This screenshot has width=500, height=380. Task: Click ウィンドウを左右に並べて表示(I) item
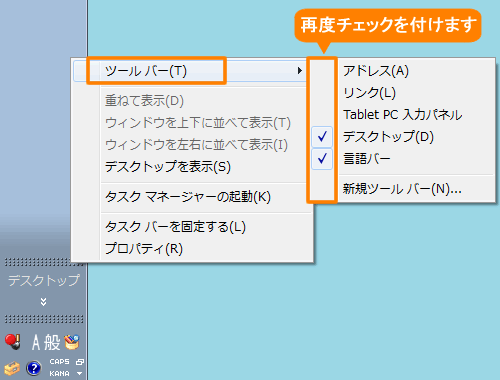196,145
